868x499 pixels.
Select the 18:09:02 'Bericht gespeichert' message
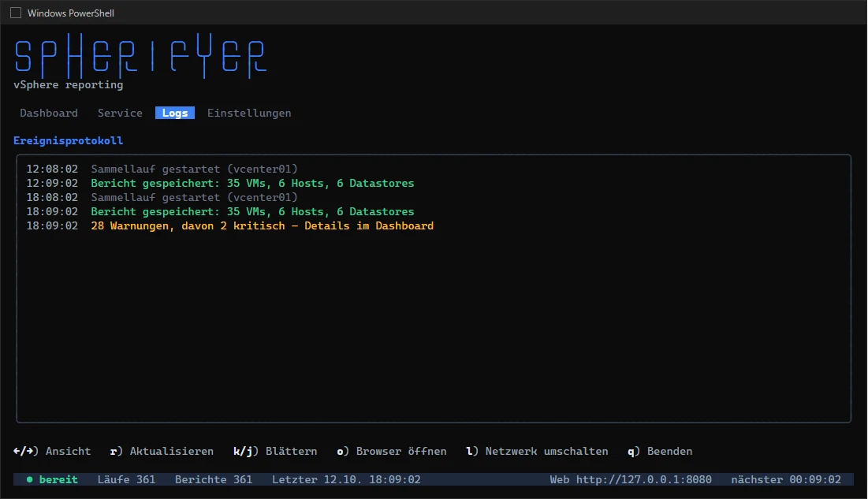(x=252, y=211)
